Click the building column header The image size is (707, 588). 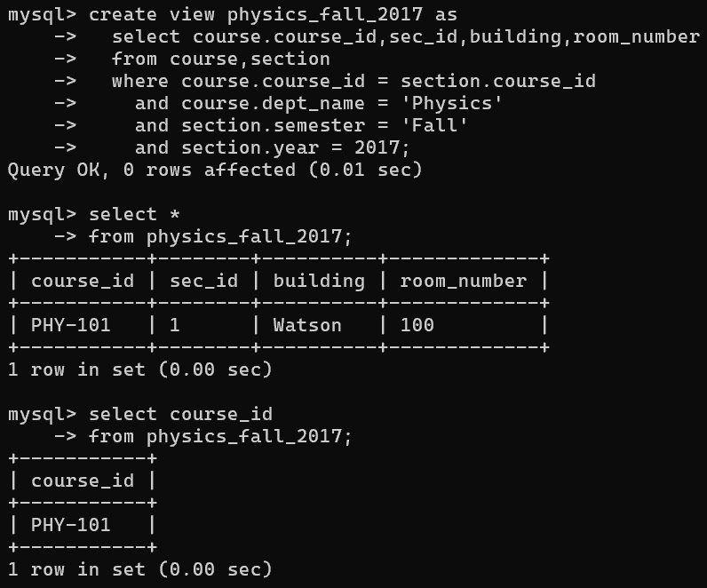pos(319,281)
